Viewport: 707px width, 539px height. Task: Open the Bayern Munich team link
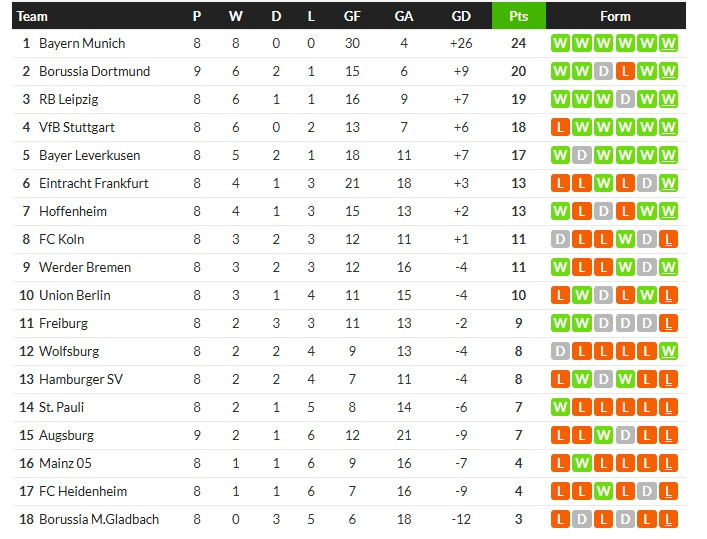point(82,43)
